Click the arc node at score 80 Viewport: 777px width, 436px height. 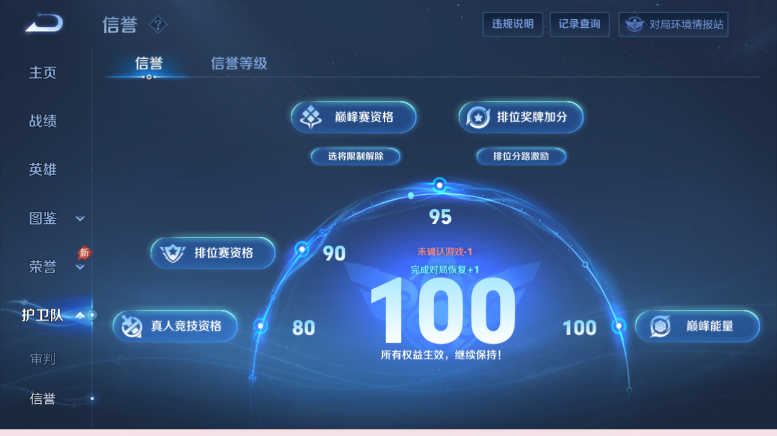[x=261, y=326]
